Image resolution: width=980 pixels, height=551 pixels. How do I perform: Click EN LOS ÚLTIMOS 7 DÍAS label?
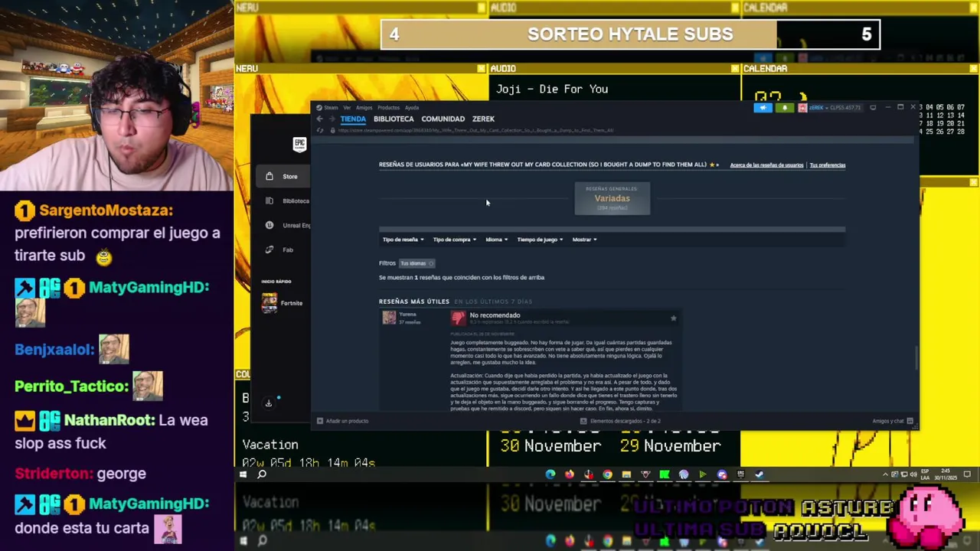(493, 302)
